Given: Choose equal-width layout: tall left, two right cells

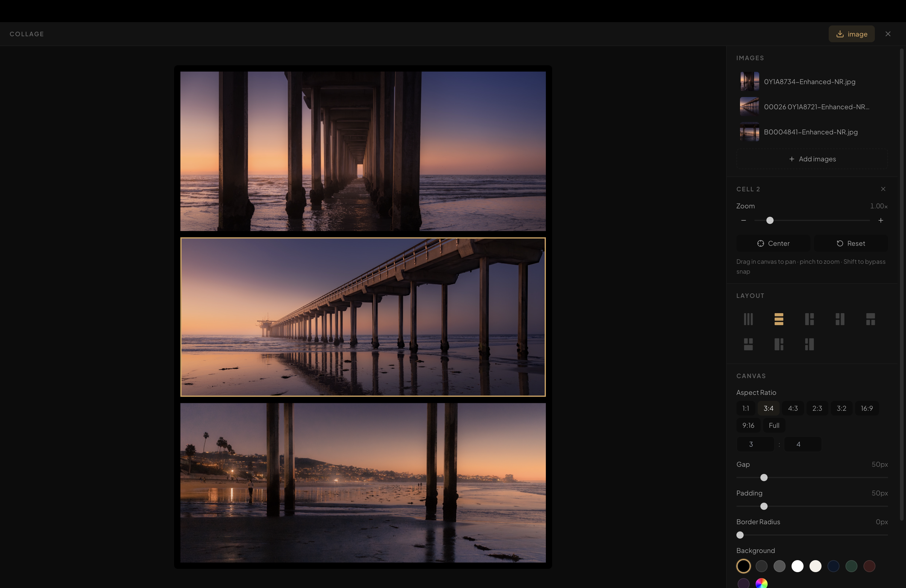Looking at the screenshot, I should [x=809, y=319].
